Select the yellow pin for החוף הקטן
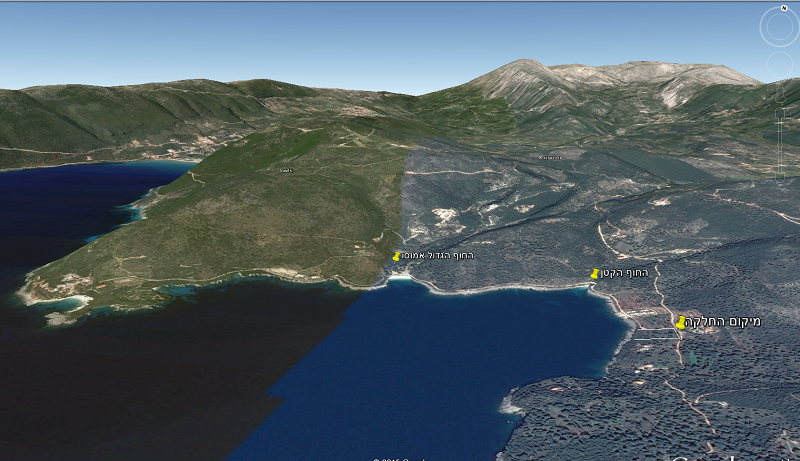 tap(595, 273)
